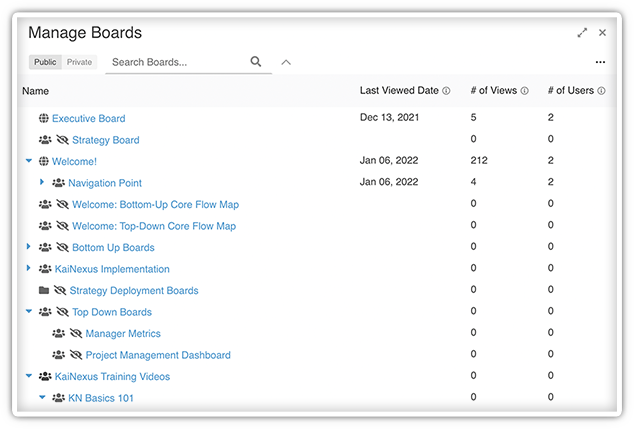Open the three-dot more options menu
The image size is (634, 429).
[600, 62]
